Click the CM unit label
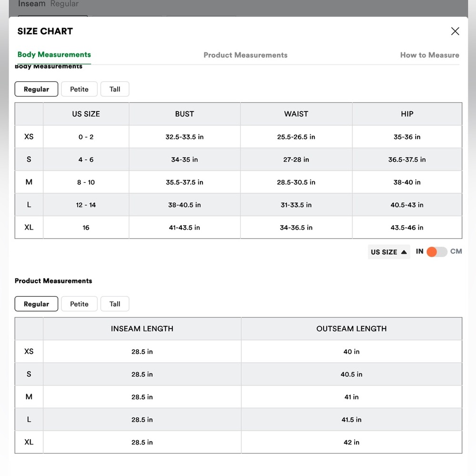Screen dimensions: 476x476 456,251
